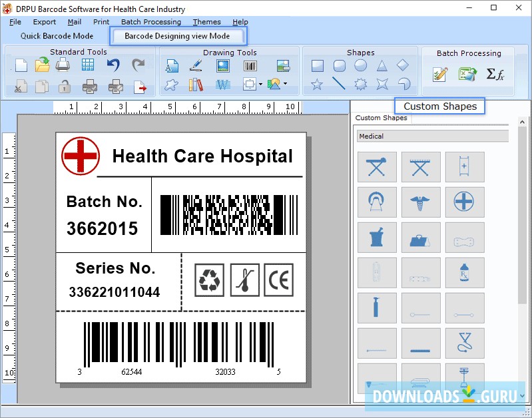Select the Health Care Hospital title text

[x=202, y=156]
